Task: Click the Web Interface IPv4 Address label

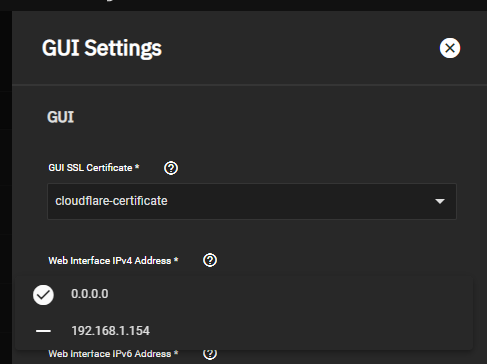Action: click(113, 261)
